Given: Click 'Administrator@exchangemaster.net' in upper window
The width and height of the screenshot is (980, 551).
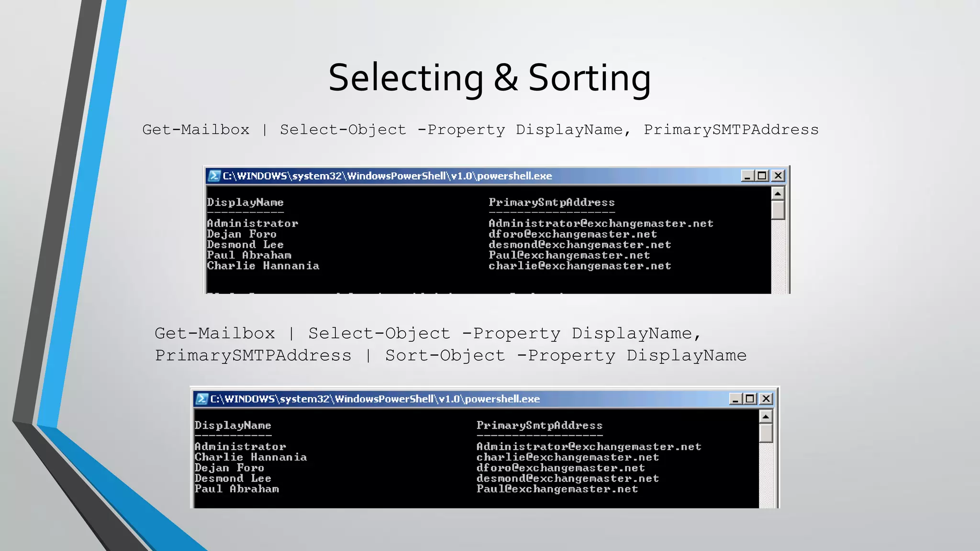Looking at the screenshot, I should tap(601, 223).
